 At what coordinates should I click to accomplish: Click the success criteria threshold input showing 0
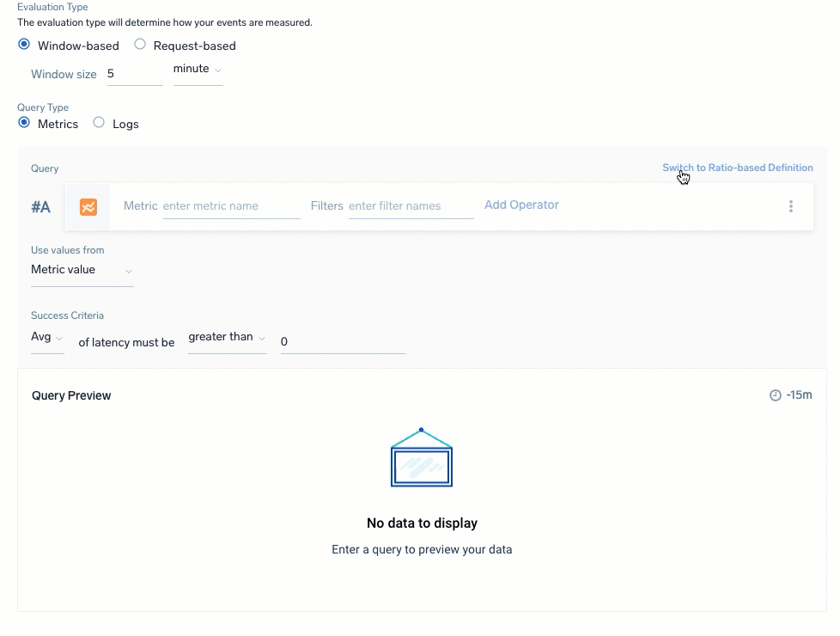(342, 341)
